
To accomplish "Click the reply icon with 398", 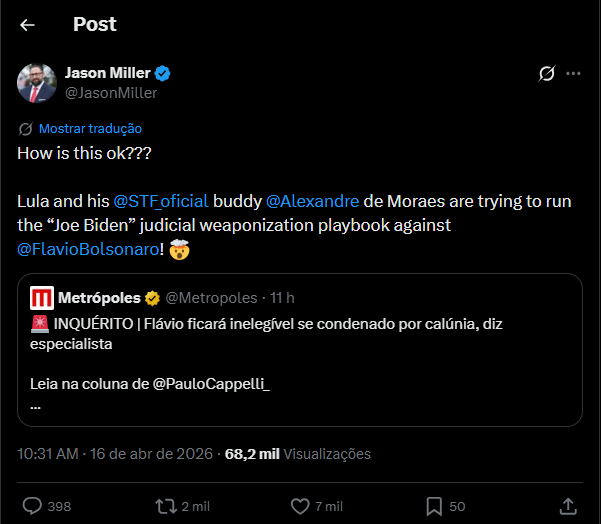I will tap(32, 506).
